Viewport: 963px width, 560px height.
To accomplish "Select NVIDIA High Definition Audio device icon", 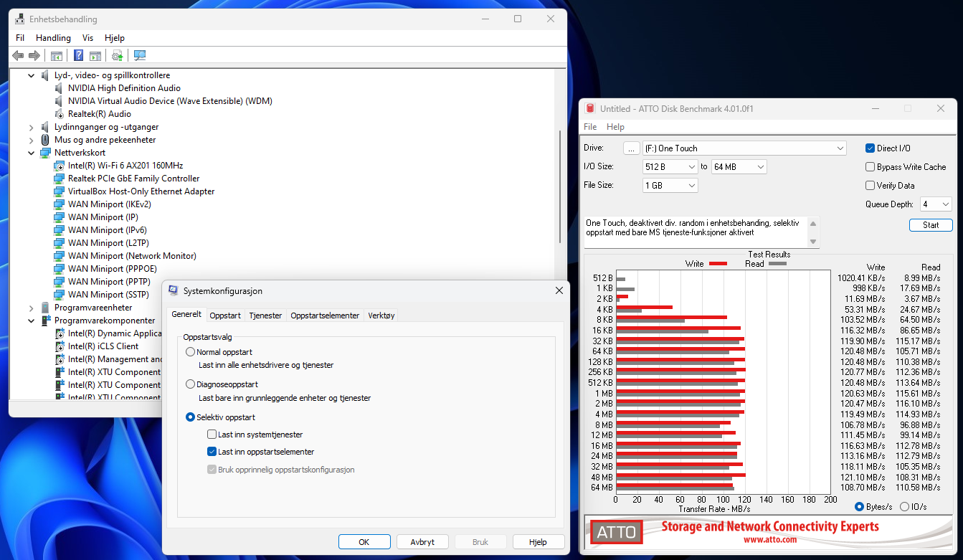I will tap(60, 88).
